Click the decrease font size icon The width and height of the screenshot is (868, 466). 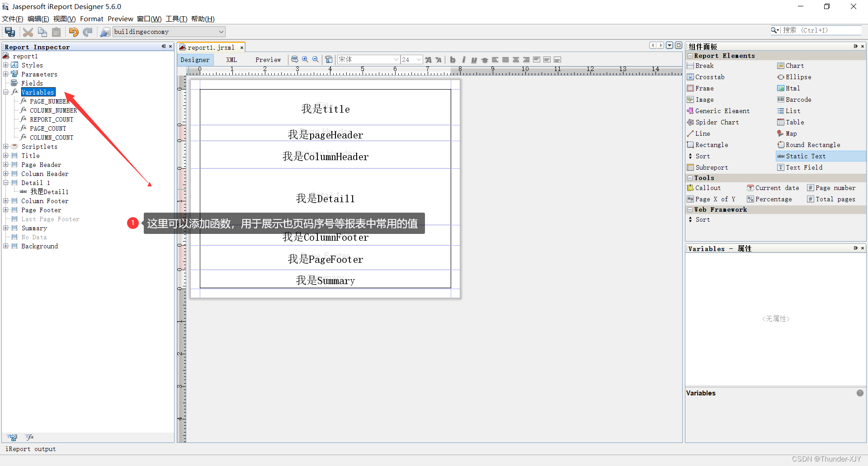coord(439,59)
